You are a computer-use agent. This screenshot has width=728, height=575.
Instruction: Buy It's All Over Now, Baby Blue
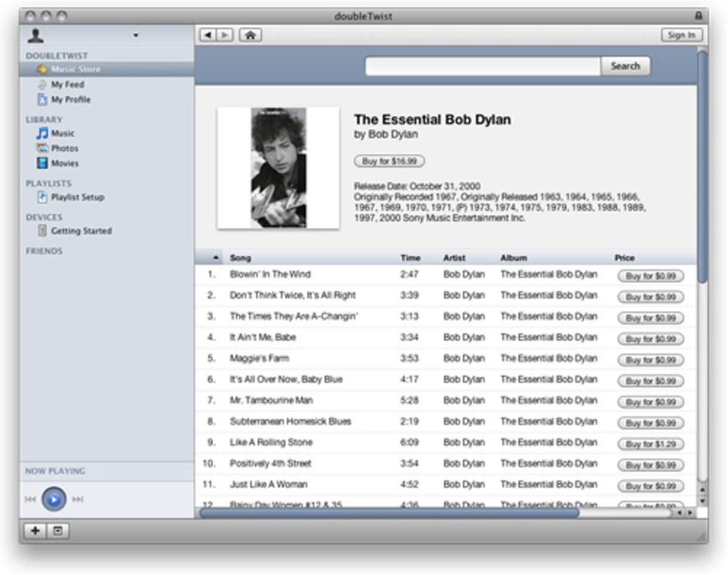coord(650,382)
